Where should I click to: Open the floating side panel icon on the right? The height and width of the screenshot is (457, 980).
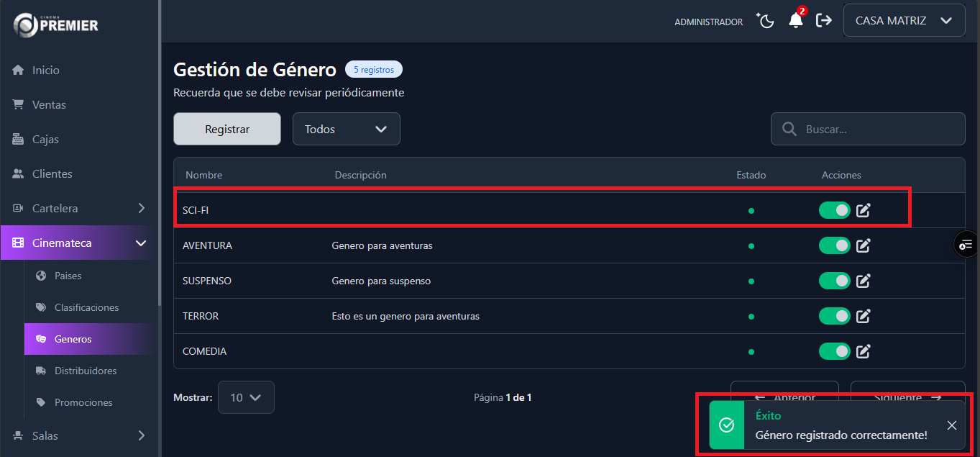[x=966, y=244]
